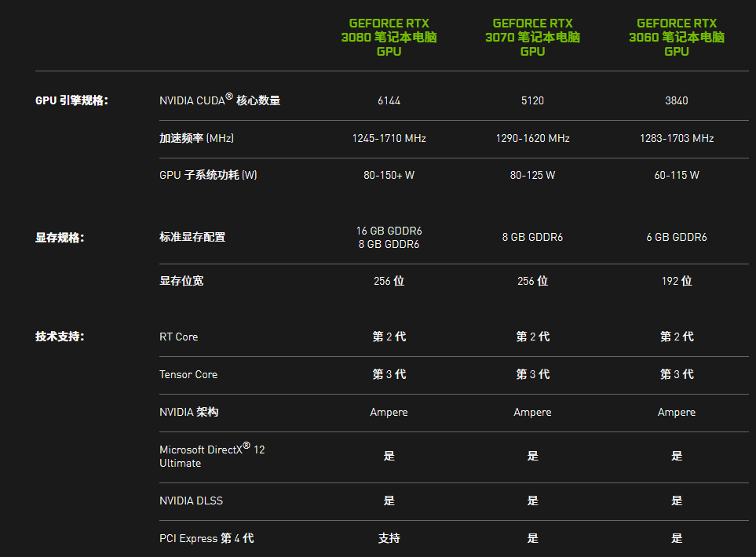Click the 6 GB GDDR6 memory value
Viewport: 756px width, 557px height.
click(677, 237)
